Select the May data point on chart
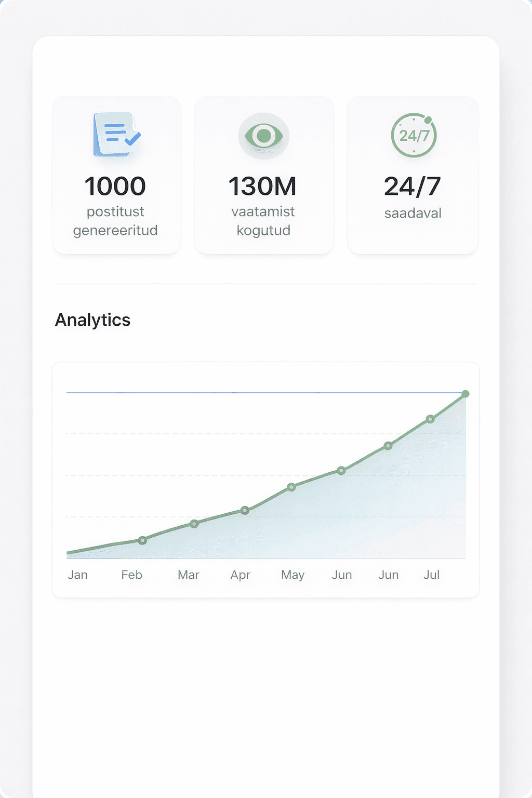This screenshot has height=798, width=532. tap(292, 487)
